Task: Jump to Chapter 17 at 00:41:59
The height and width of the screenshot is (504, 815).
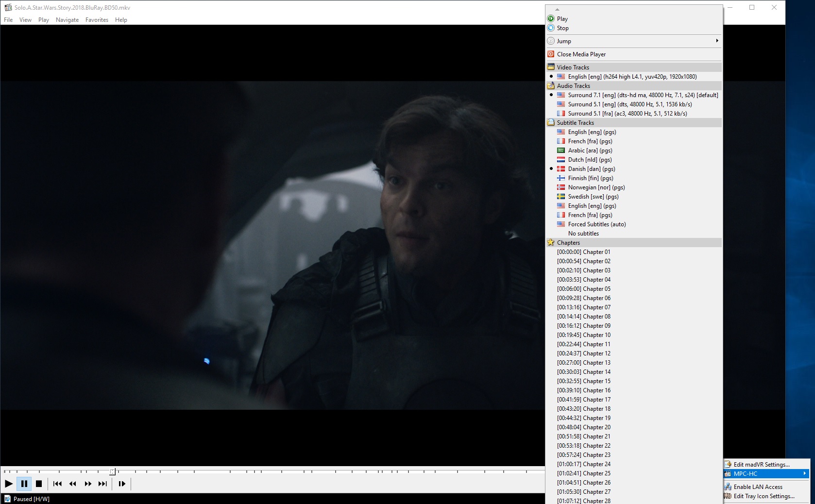Action: click(634, 400)
